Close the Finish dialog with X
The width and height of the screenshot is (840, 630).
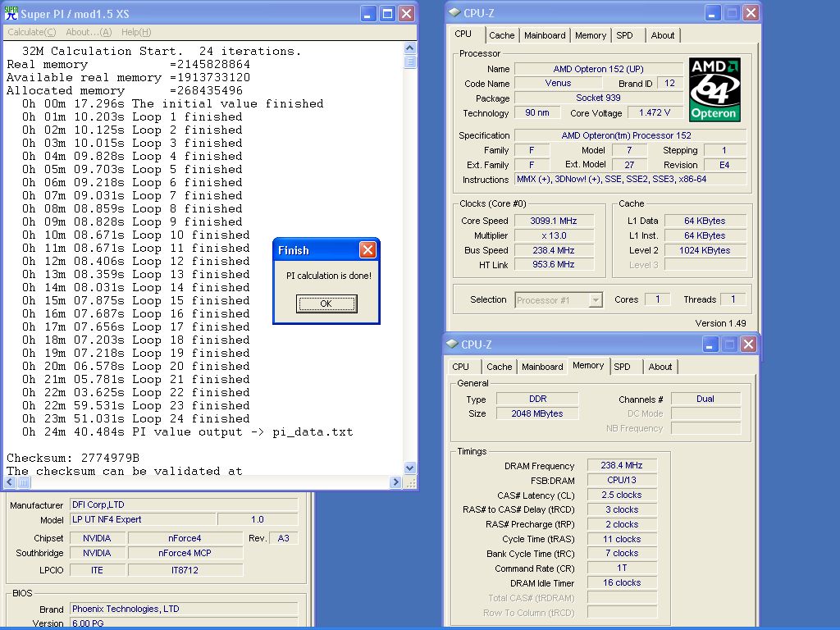click(367, 249)
